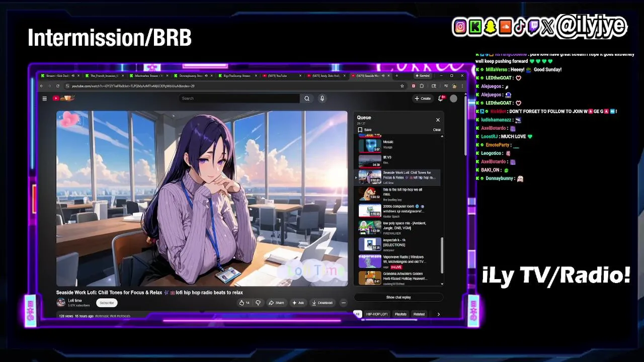The image size is (644, 362).
Task: Open Lofi time channel avatar
Action: coord(61,302)
